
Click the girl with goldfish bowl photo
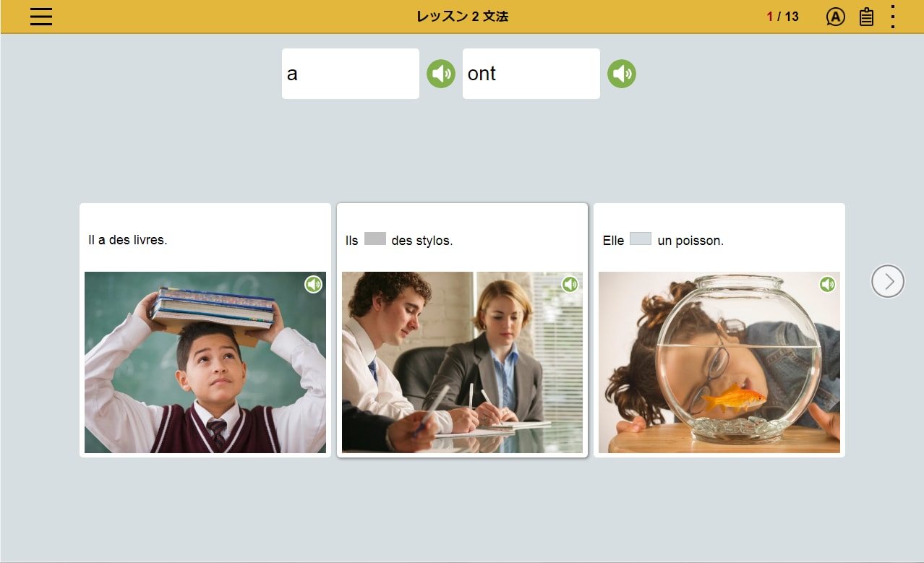[x=719, y=362]
